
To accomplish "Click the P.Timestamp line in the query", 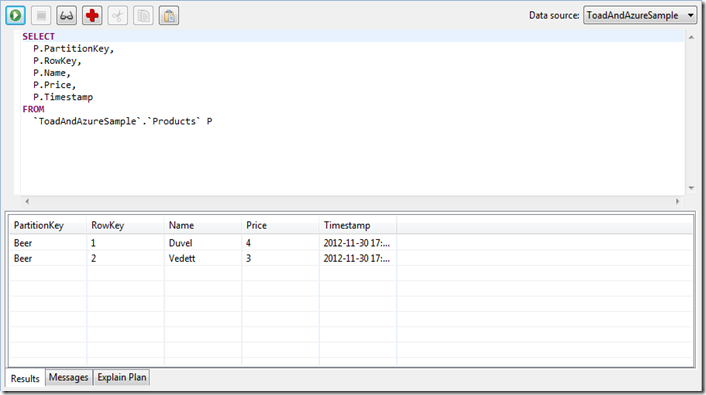I will (x=63, y=97).
